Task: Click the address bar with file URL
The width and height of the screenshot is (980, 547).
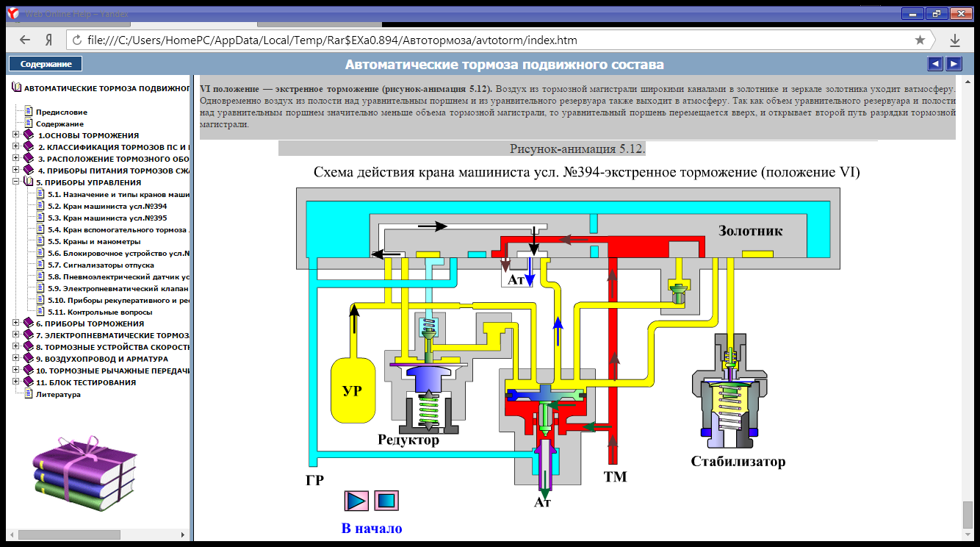Action: (500, 40)
